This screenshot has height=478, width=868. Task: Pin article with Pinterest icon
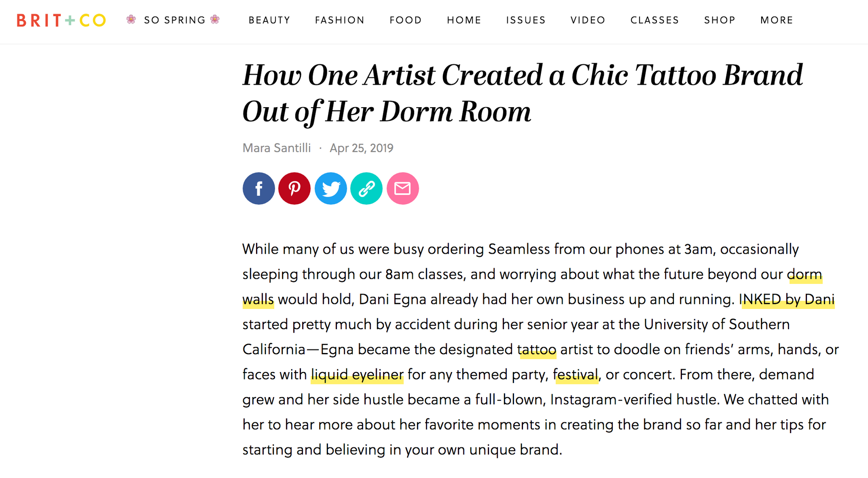click(295, 189)
